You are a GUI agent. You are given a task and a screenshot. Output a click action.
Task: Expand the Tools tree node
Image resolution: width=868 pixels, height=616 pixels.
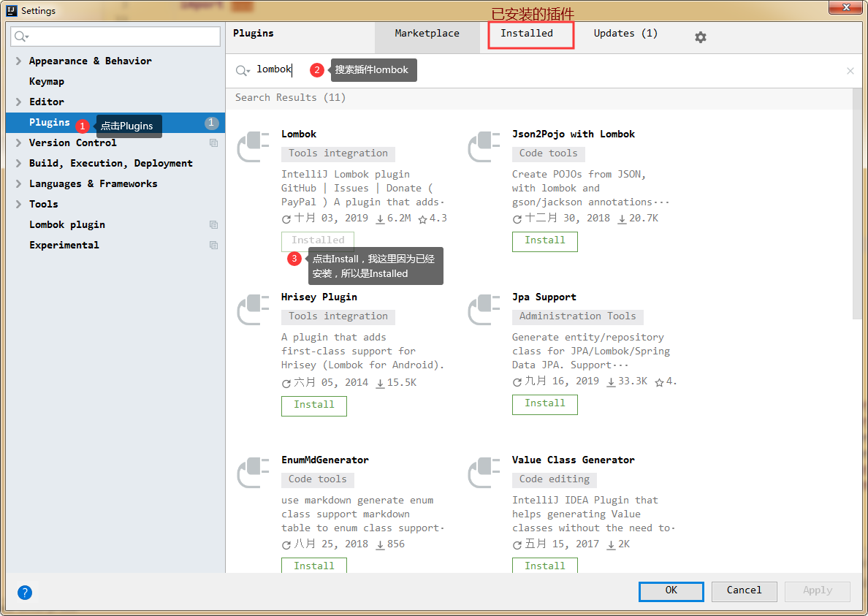point(19,204)
